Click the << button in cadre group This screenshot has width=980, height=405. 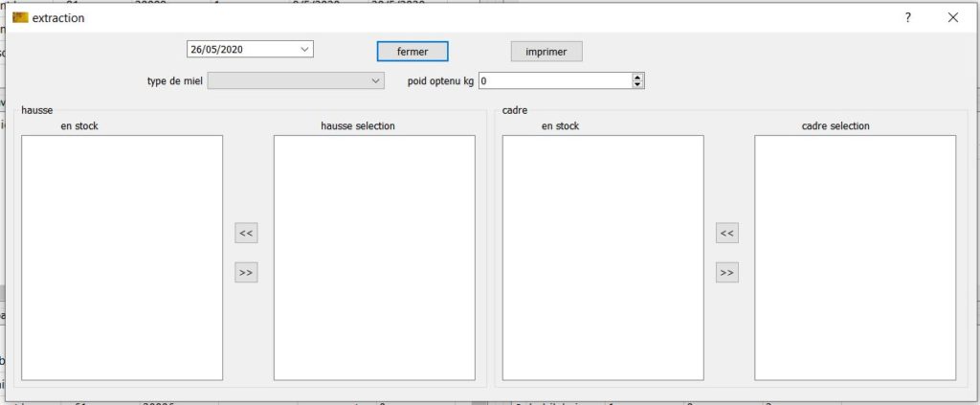tap(726, 233)
